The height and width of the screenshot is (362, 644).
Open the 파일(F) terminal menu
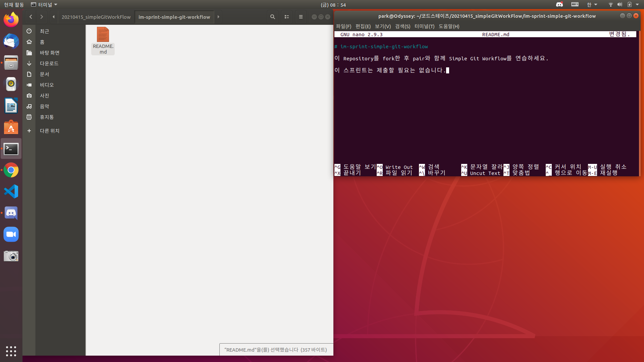[343, 26]
